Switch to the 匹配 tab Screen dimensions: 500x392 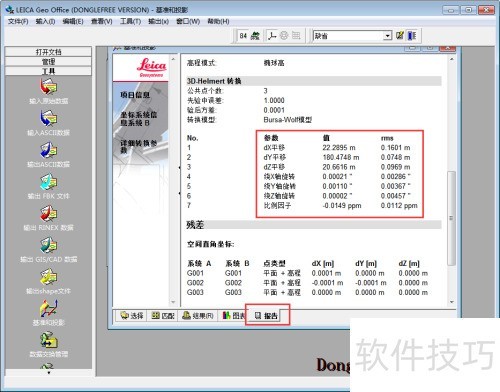click(163, 315)
